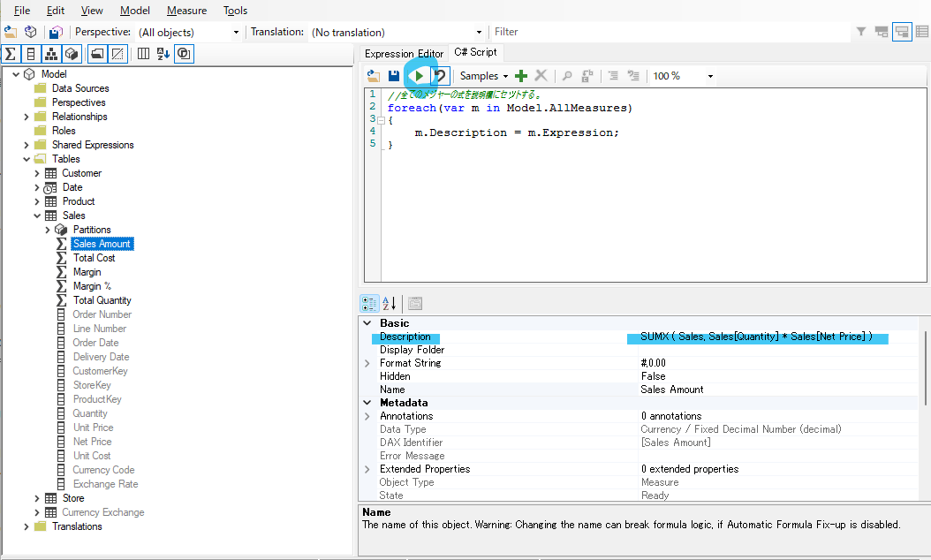Click the Model cube icon in tree
931x560 pixels.
(29, 74)
